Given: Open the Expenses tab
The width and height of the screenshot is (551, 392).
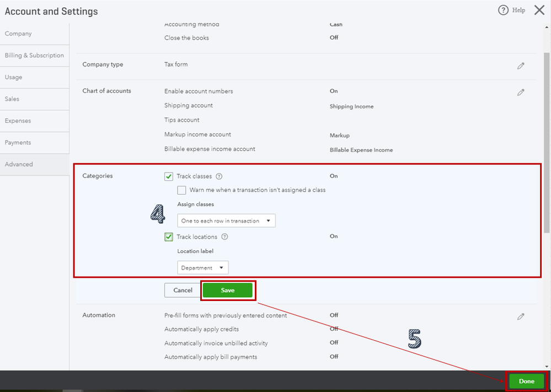Looking at the screenshot, I should tap(35, 121).
